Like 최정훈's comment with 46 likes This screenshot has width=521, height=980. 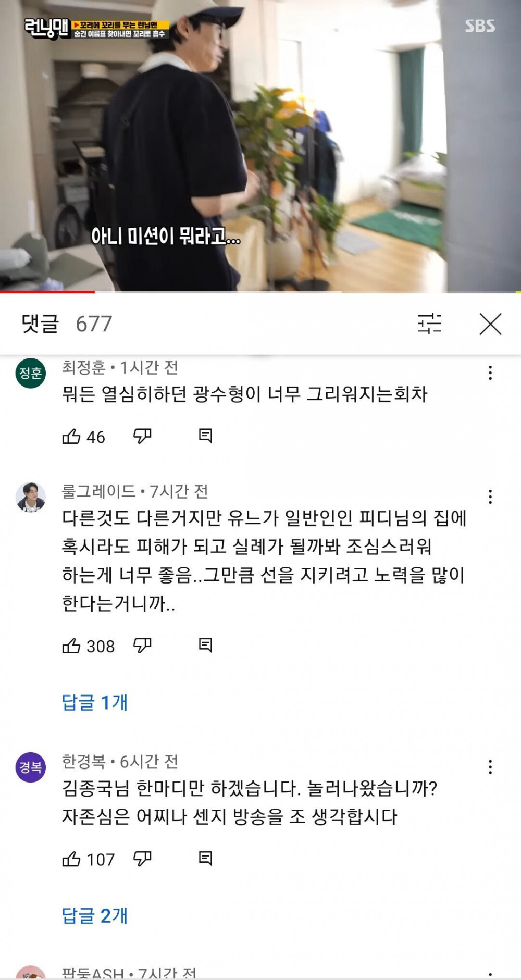click(71, 436)
